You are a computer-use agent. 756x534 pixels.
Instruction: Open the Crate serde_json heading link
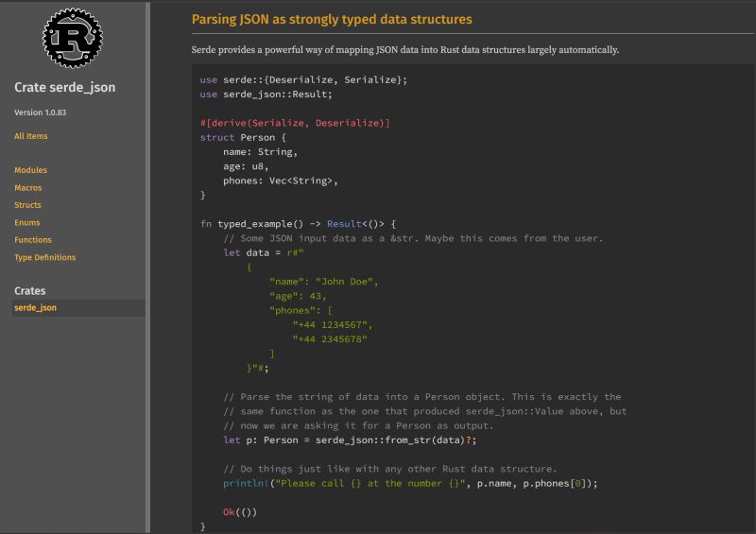tap(64, 87)
